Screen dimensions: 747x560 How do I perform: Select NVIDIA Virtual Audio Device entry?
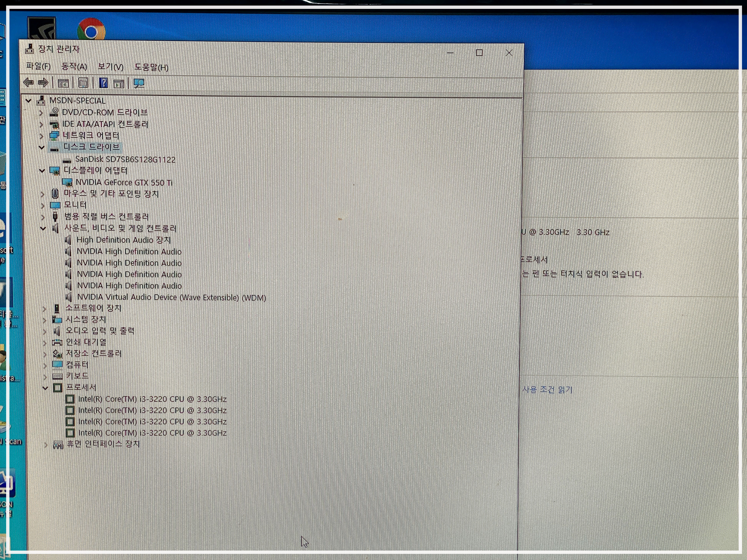(x=172, y=297)
